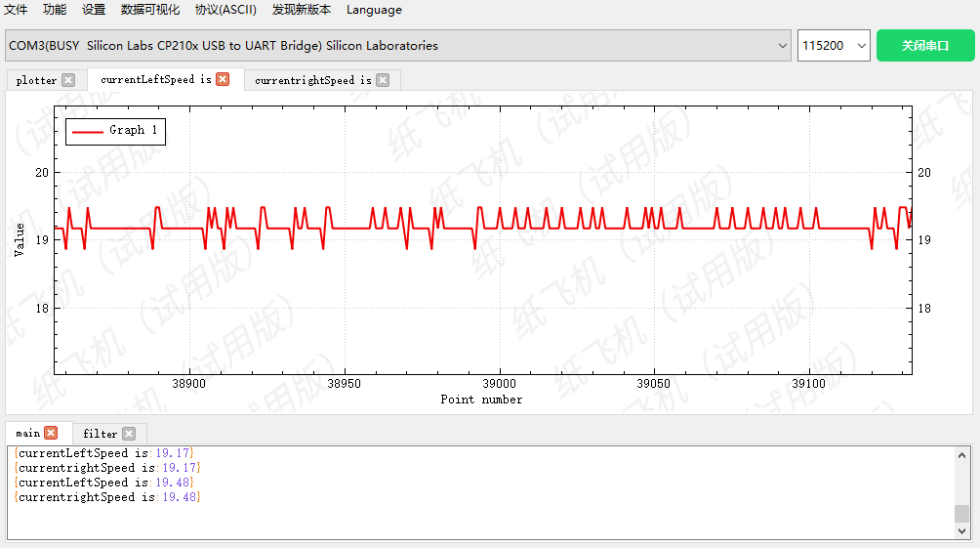Open the 功能 menu
The width and height of the screenshot is (980, 548).
[55, 10]
